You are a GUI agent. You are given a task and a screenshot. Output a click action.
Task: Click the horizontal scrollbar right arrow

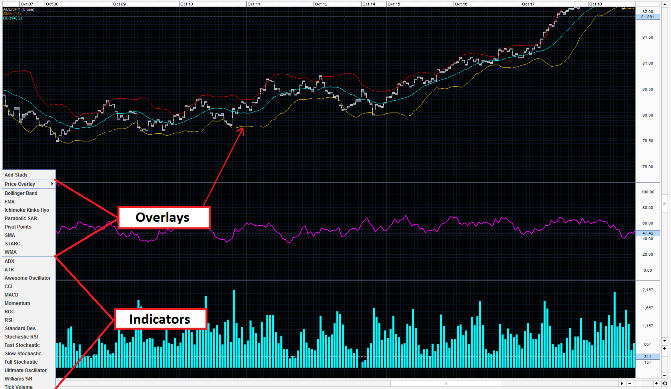point(622,383)
